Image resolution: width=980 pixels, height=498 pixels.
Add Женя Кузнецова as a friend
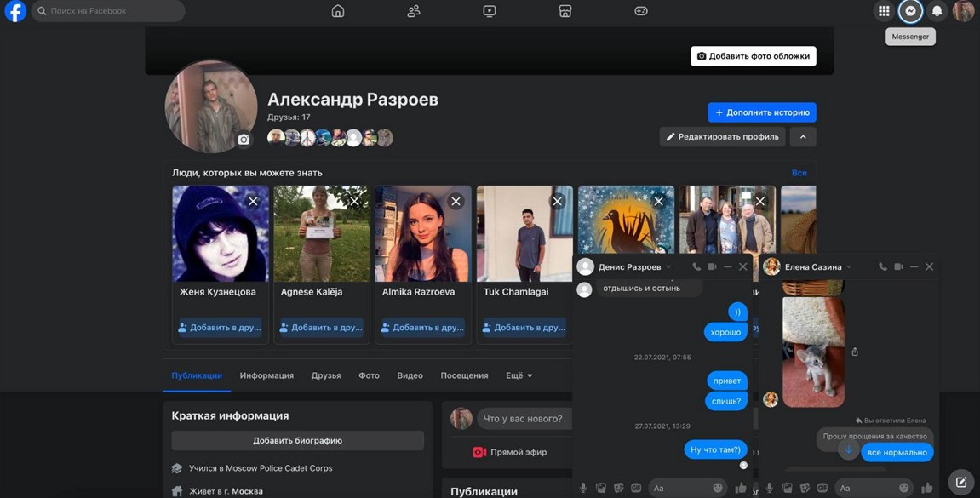tap(220, 328)
